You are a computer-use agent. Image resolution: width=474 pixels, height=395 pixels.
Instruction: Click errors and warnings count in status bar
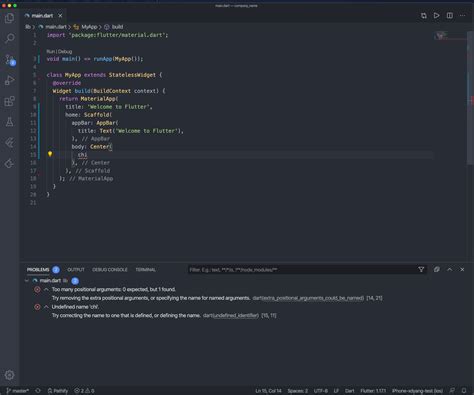coord(84,391)
